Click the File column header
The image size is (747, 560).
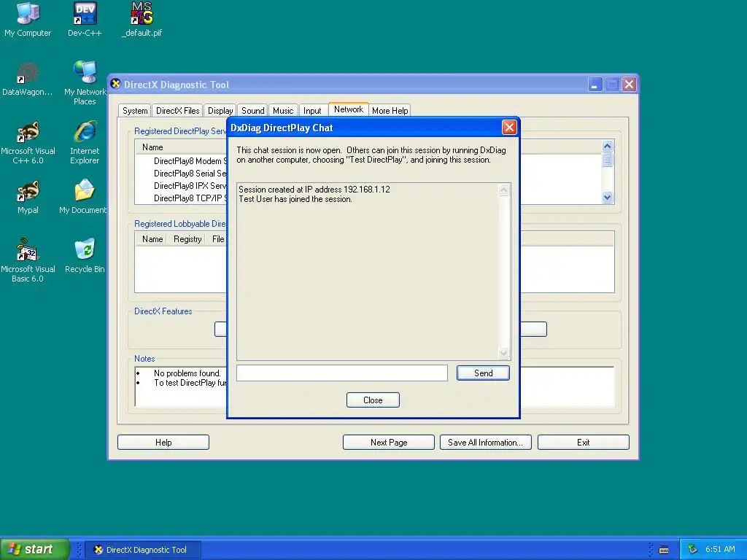click(217, 239)
